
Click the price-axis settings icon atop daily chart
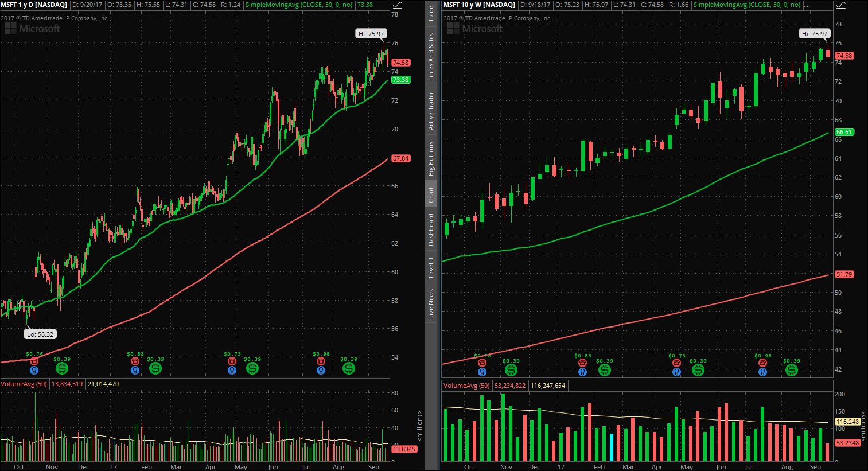pyautogui.click(x=396, y=5)
